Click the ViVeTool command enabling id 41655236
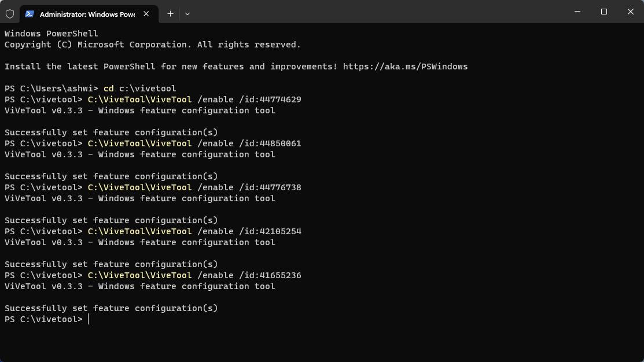Viewport: 644px width, 362px height. click(x=194, y=275)
